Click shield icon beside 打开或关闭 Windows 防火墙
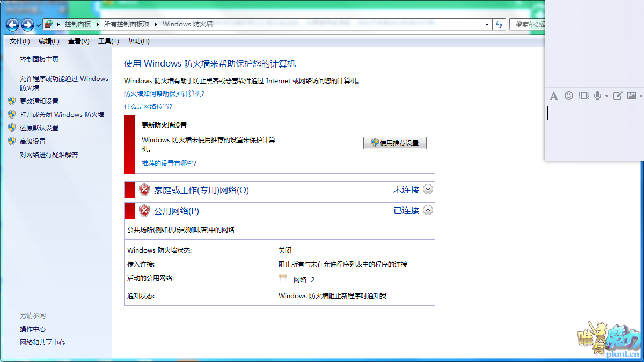The image size is (644, 362). [12, 114]
